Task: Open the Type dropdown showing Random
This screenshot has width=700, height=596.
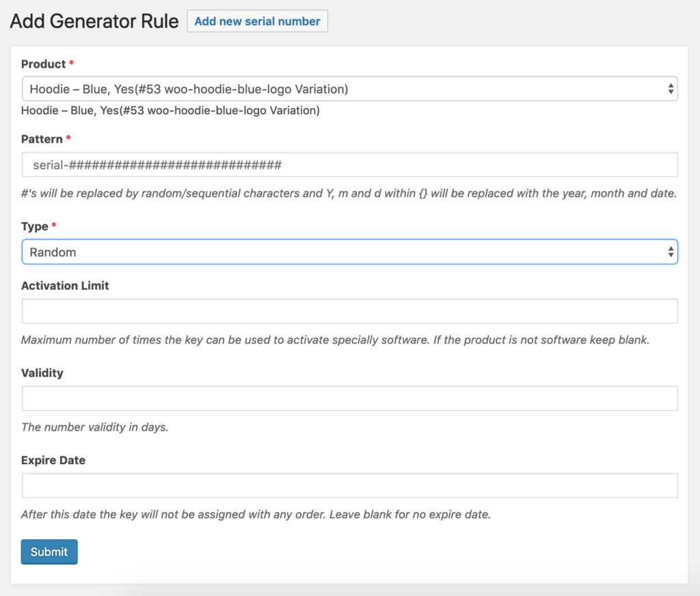Action: point(349,252)
